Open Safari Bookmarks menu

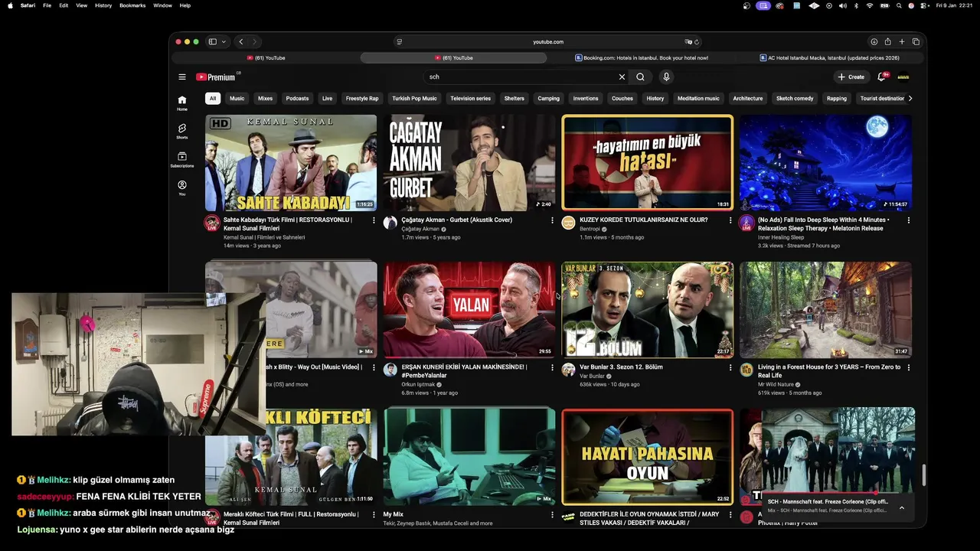(x=132, y=5)
